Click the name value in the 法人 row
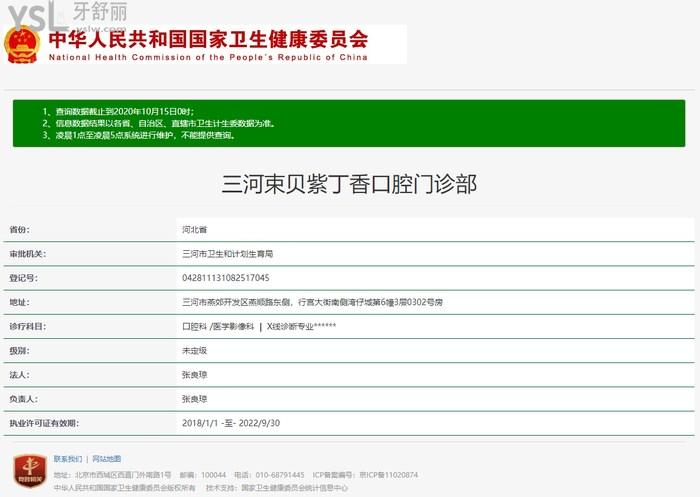Screen dimensions: 700x497 195,375
